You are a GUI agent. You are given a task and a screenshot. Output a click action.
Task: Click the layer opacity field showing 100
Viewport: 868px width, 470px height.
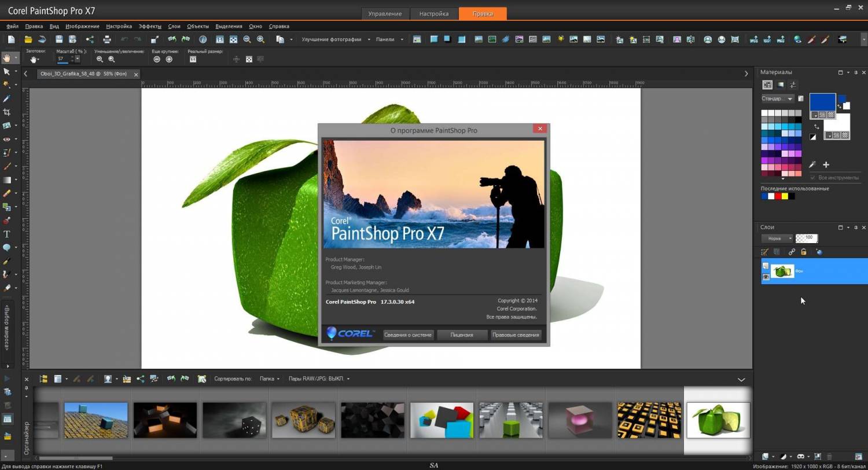[x=808, y=238]
